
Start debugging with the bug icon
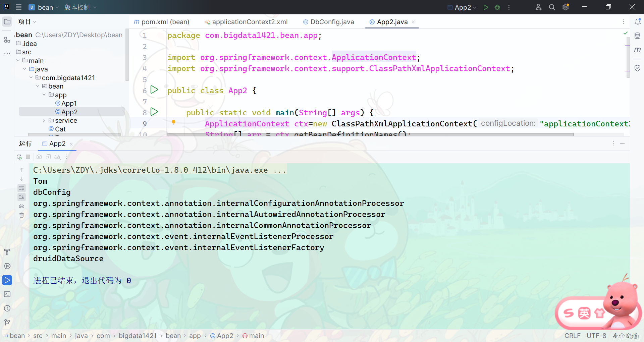[497, 7]
